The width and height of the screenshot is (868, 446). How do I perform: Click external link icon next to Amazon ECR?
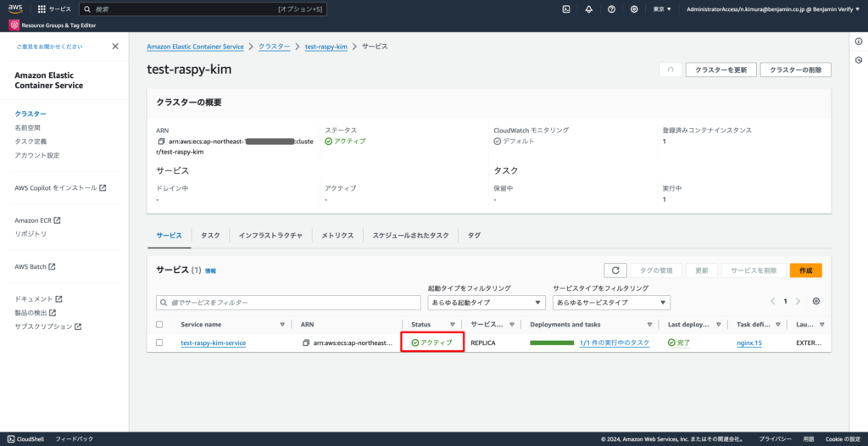(57, 220)
